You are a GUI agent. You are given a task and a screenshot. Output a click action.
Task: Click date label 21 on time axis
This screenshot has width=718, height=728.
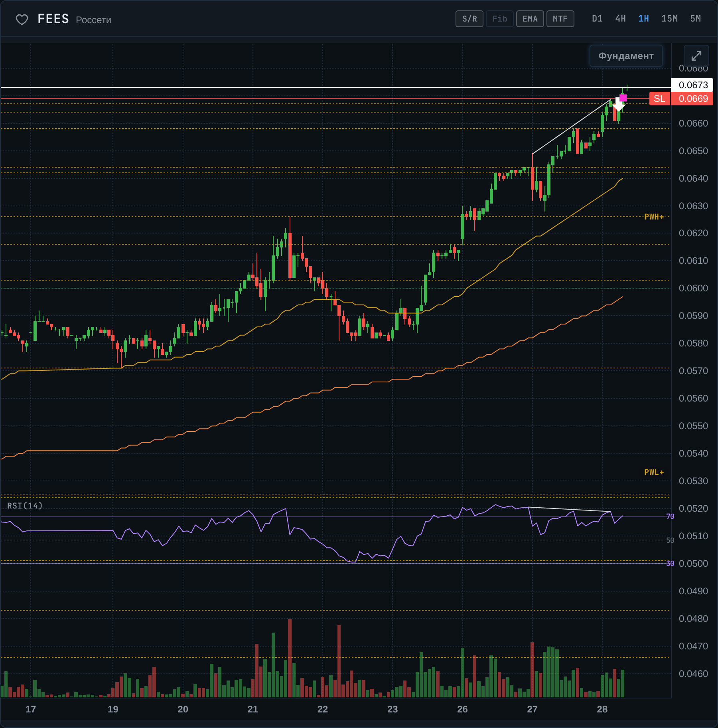click(x=252, y=709)
